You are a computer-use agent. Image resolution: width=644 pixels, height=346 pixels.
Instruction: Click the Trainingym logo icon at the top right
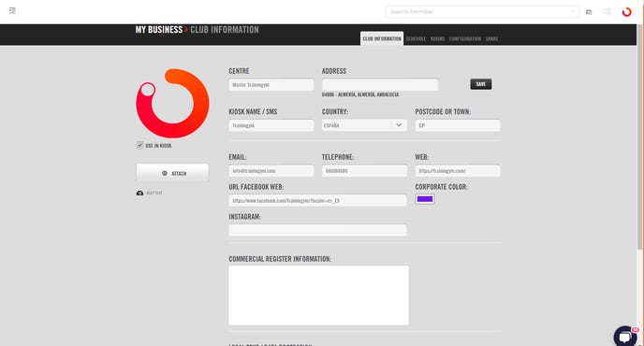(626, 12)
